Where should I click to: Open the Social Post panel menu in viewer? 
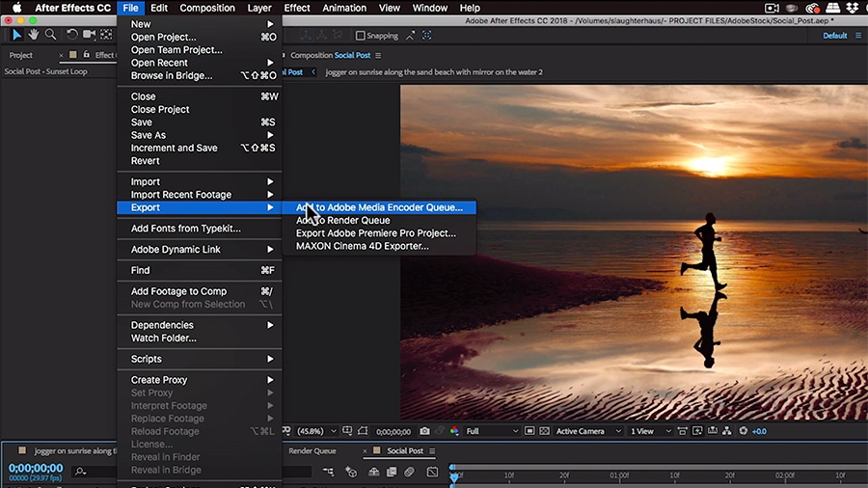coord(378,55)
